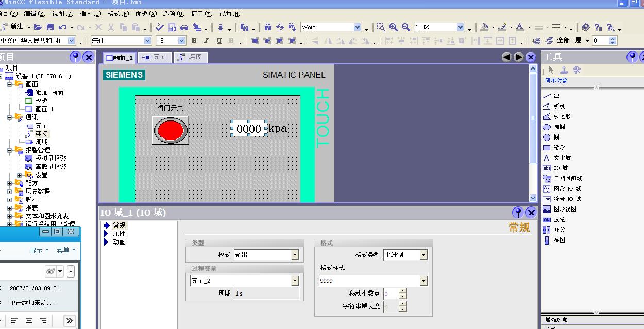644x329 pixels.
Task: Select 动画 in the properties list
Action: [119, 242]
